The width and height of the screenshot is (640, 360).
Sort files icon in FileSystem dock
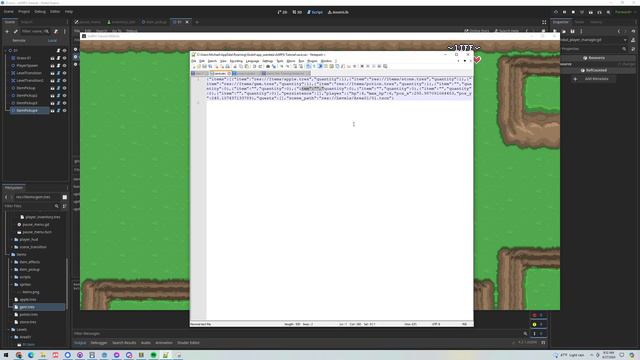click(64, 206)
